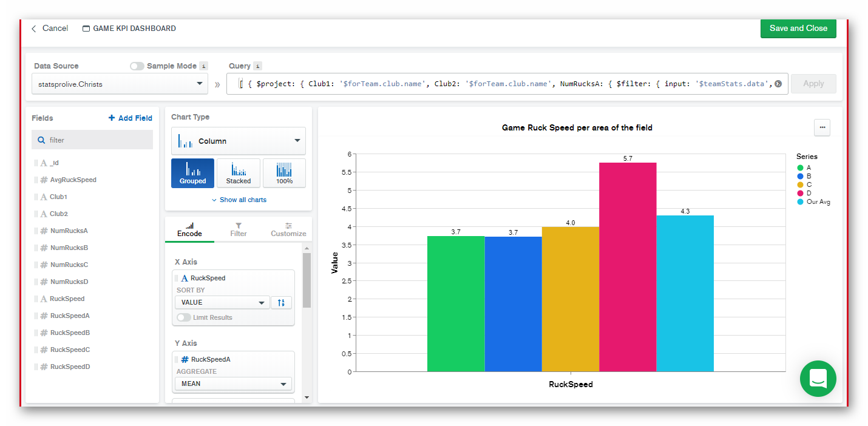
Task: Switch to the Customize tab
Action: [x=288, y=229]
